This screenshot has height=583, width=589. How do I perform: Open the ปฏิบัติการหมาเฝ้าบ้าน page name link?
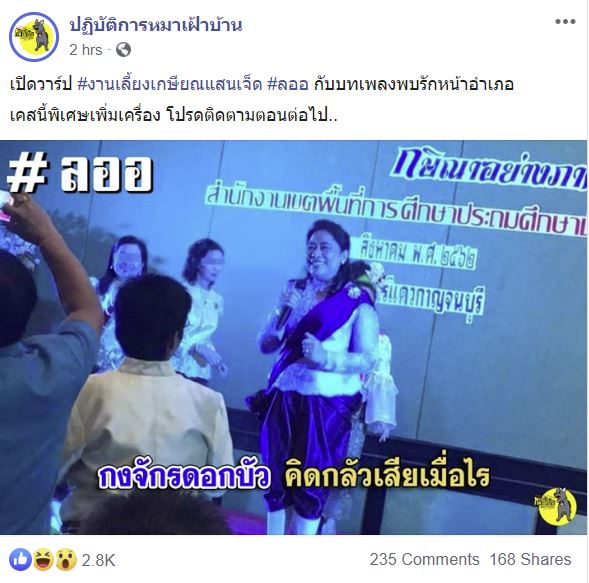tap(156, 25)
